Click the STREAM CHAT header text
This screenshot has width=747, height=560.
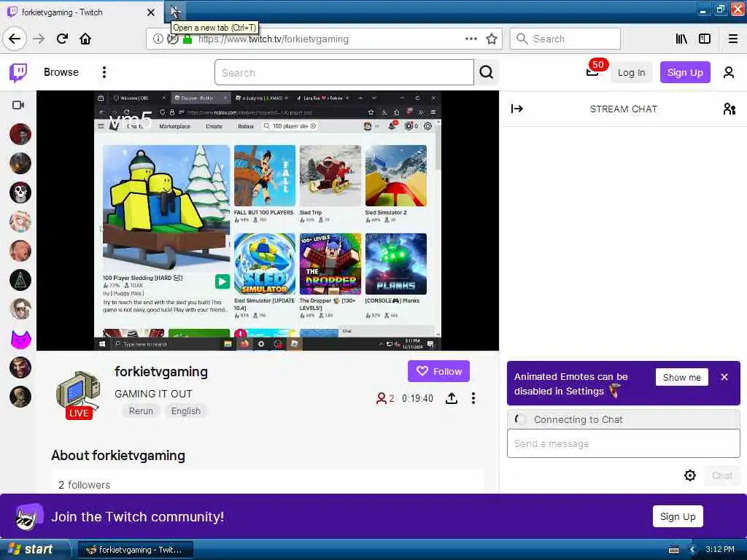[x=623, y=109]
